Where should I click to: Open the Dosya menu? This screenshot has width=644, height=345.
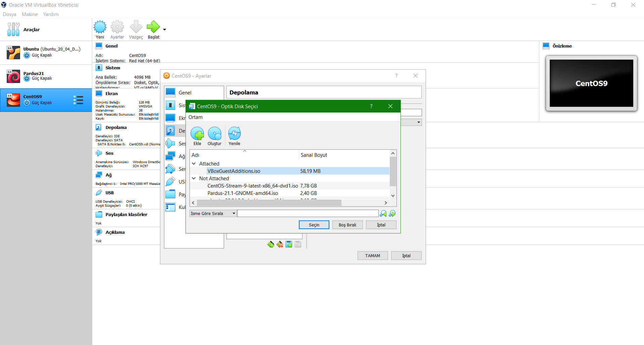click(x=9, y=14)
